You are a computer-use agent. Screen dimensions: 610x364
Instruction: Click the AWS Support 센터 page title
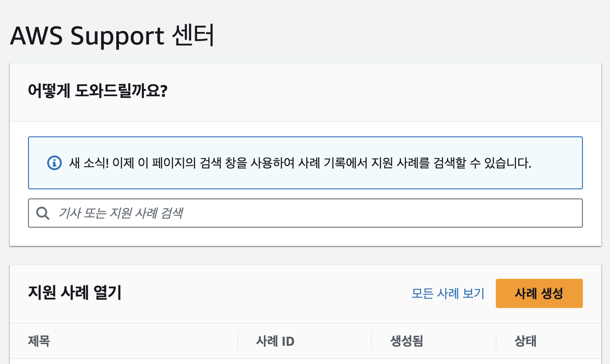[112, 36]
